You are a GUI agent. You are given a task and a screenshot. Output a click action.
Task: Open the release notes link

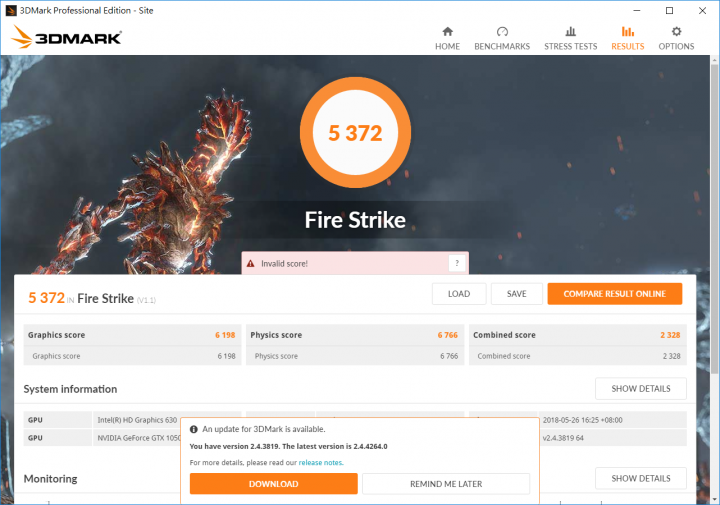(x=321, y=462)
